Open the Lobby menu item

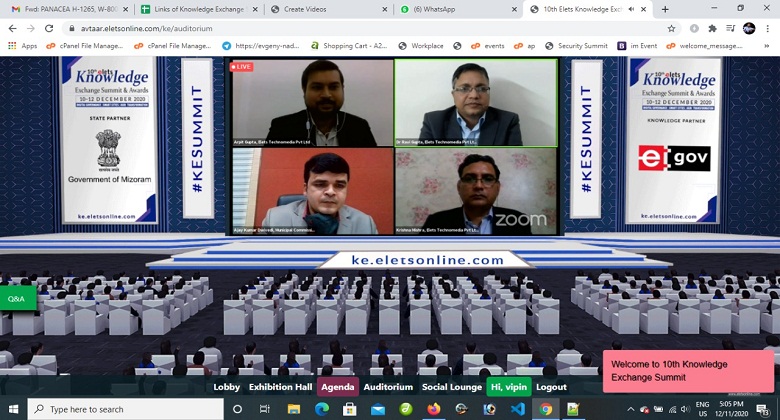(x=227, y=387)
